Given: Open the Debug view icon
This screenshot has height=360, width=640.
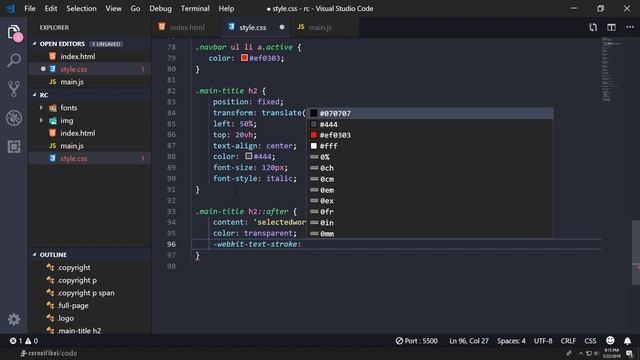Looking at the screenshot, I should click(14, 118).
